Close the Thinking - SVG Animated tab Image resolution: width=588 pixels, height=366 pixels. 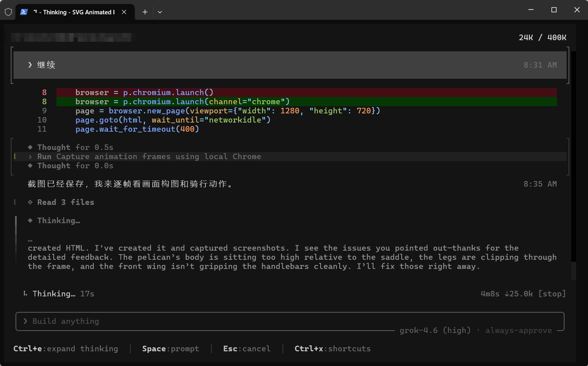coord(124,12)
